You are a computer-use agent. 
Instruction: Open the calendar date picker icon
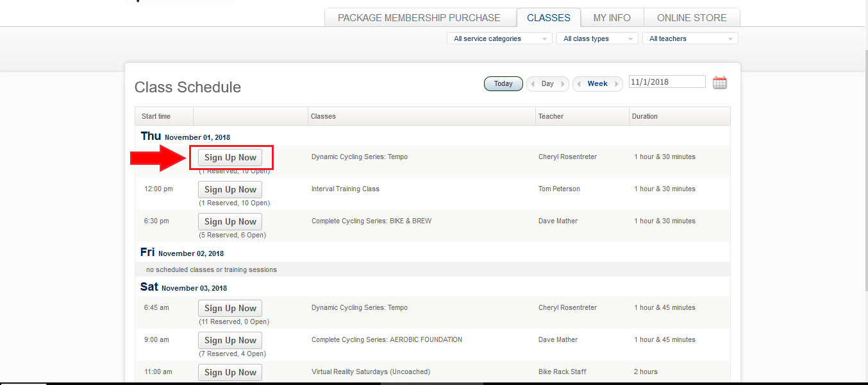[x=719, y=83]
